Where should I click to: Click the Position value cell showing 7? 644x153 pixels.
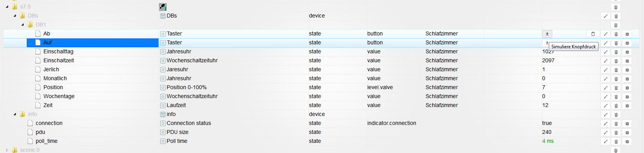(x=543, y=87)
